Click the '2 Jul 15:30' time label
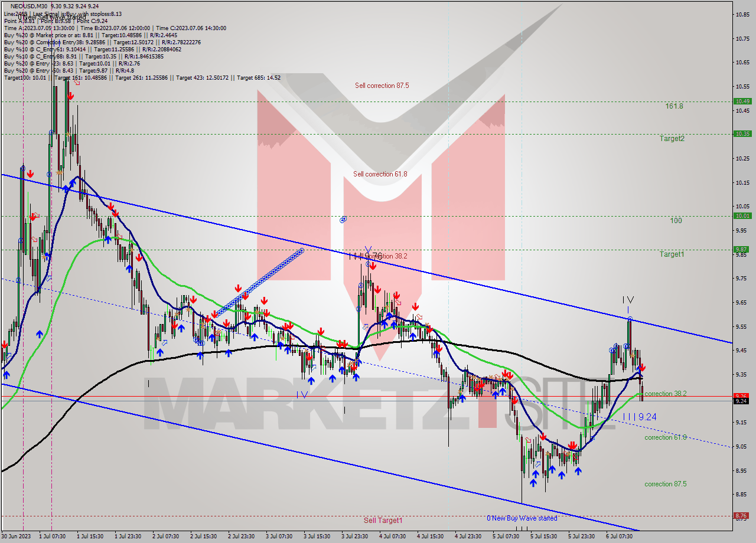The image size is (756, 543). coord(204,537)
